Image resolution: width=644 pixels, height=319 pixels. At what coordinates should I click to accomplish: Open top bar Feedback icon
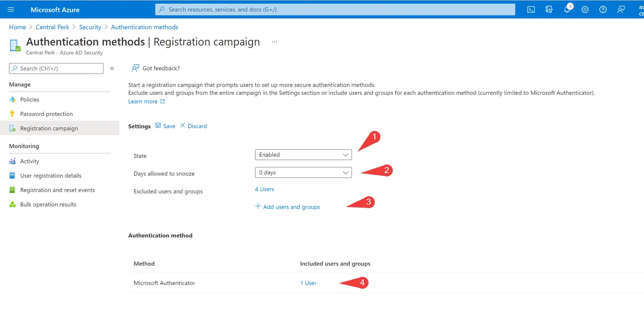pyautogui.click(x=621, y=9)
